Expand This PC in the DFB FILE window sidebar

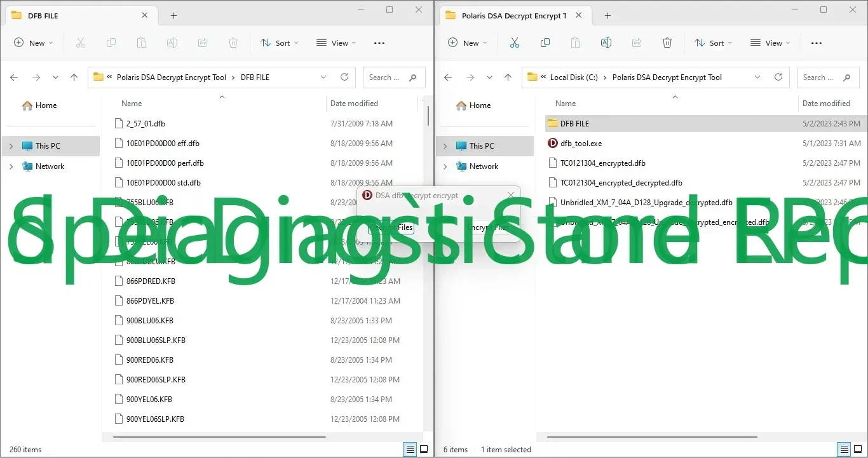click(11, 146)
